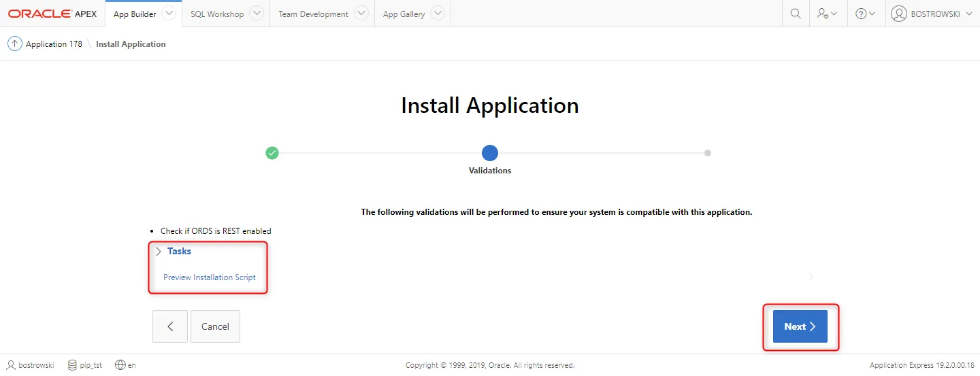Screen dimensions: 980x376
Task: Click the Oracle APEX logo
Action: click(x=52, y=14)
